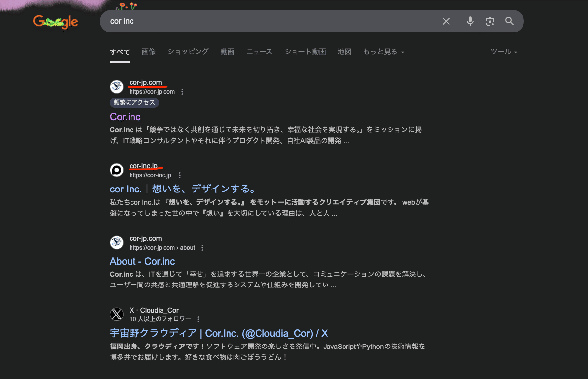
Task: Click the voice search microphone icon
Action: 470,21
